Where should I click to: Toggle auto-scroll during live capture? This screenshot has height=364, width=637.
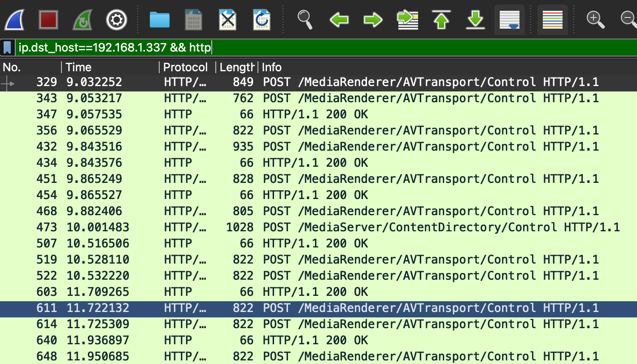(x=510, y=20)
